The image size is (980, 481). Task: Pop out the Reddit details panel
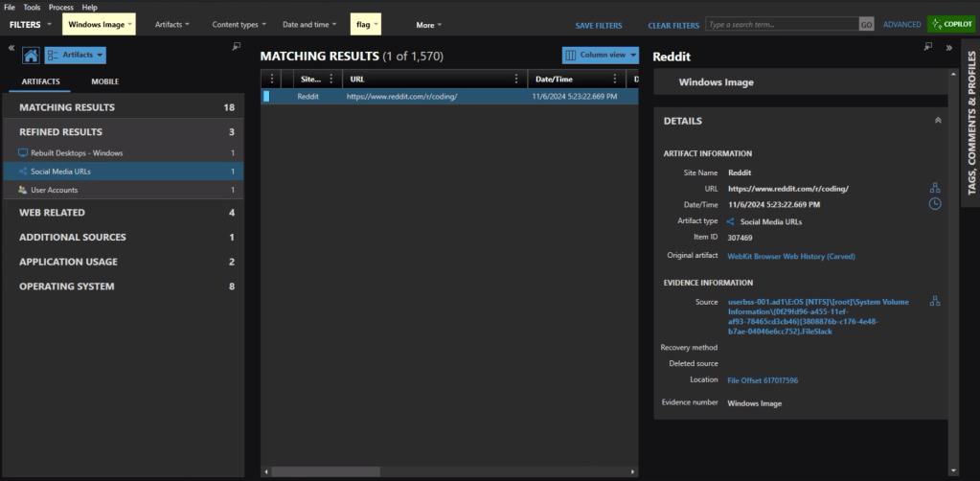click(927, 47)
